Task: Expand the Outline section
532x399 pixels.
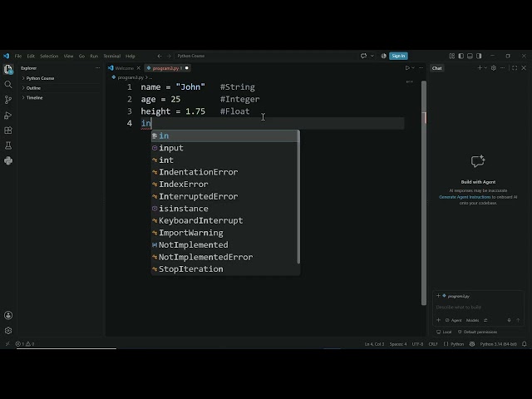Action: (33, 88)
